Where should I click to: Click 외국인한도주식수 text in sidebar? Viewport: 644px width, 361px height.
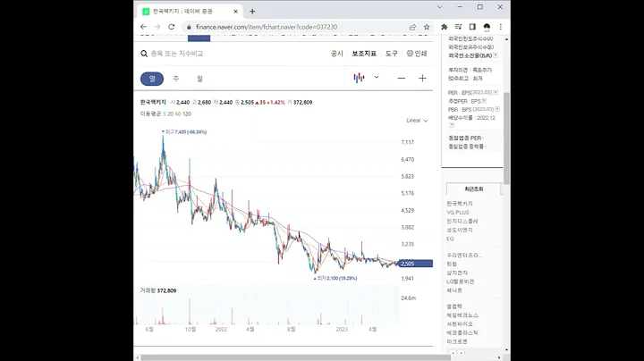pos(470,38)
